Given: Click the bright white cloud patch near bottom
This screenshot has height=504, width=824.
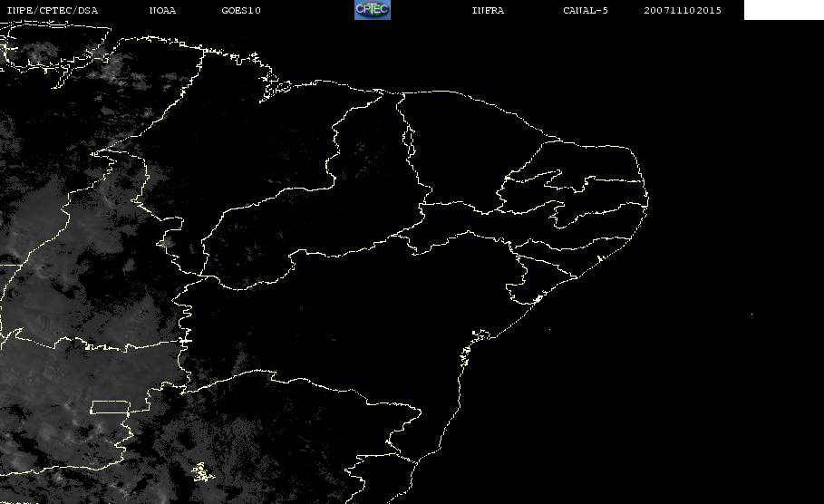Looking at the screenshot, I should click(200, 471).
